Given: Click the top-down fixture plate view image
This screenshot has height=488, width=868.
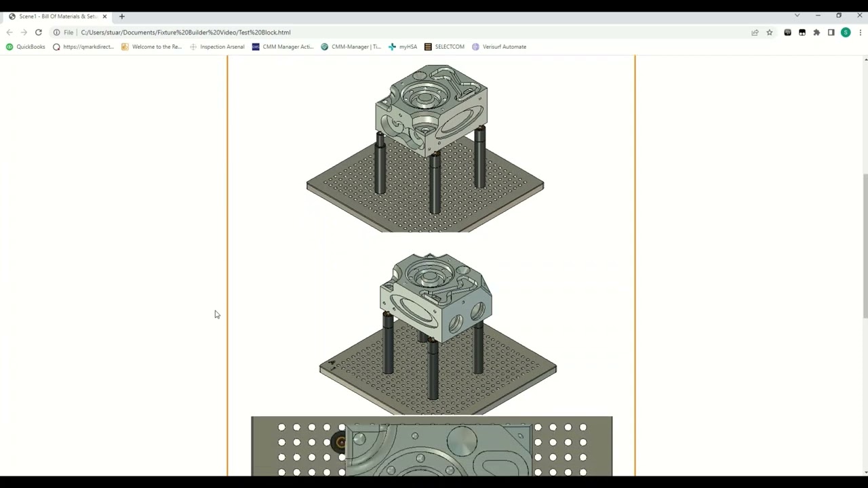Looking at the screenshot, I should click(x=432, y=446).
